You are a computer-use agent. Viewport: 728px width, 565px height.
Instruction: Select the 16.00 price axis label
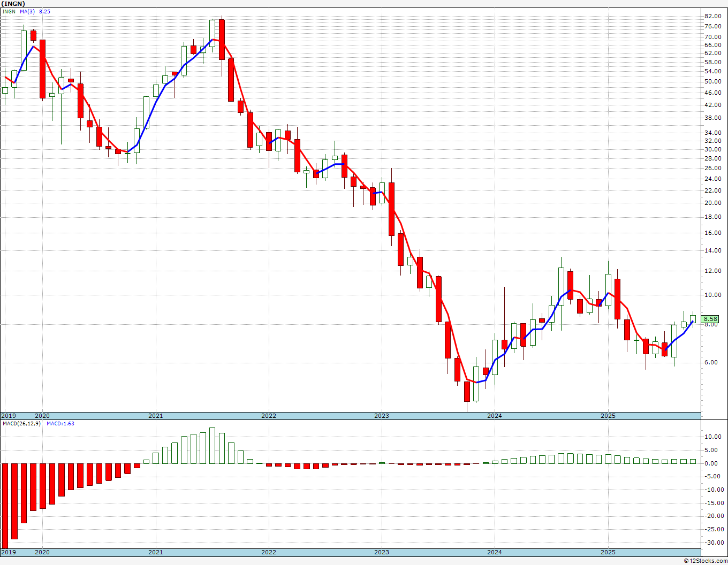712,233
